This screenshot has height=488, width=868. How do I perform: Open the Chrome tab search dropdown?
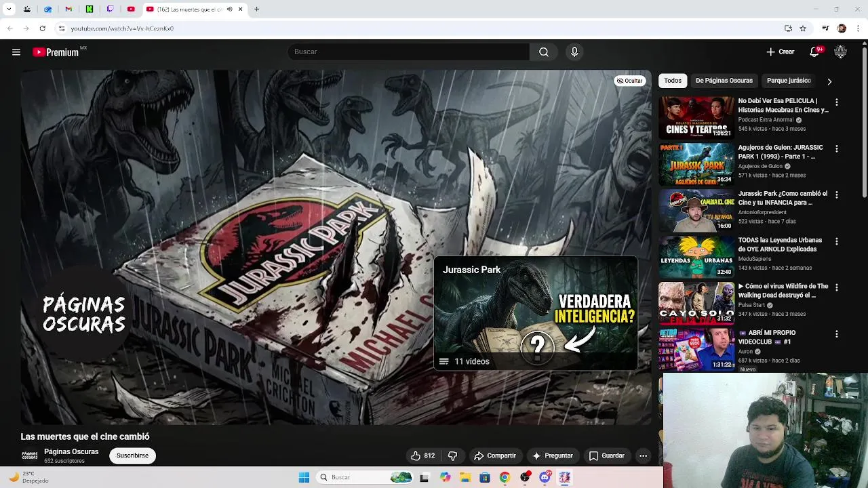pyautogui.click(x=9, y=9)
